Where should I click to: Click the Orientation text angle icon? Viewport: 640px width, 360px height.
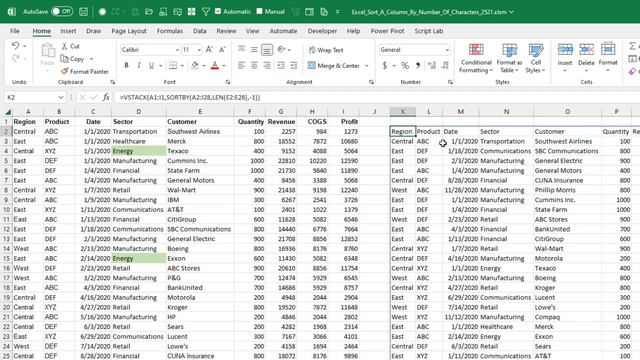[281, 49]
